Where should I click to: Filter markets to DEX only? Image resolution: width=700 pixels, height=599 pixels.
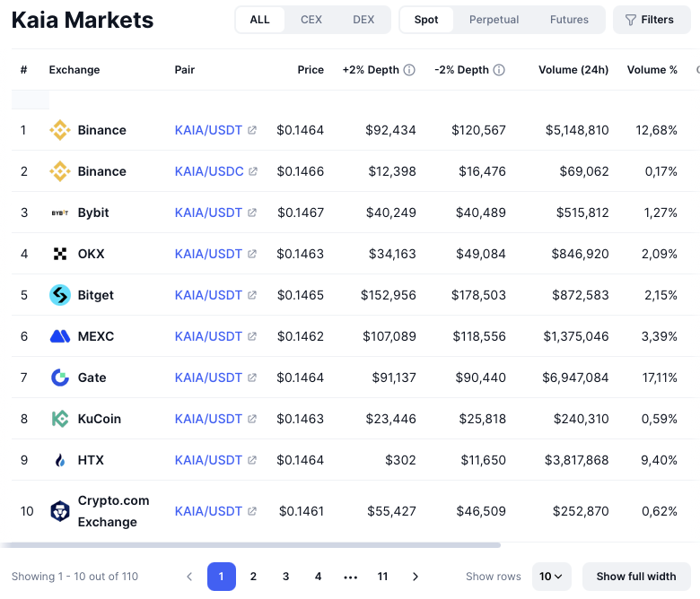[x=363, y=20]
